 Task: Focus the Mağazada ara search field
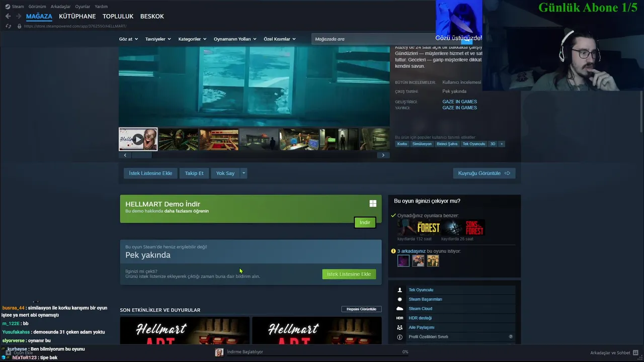pyautogui.click(x=372, y=39)
